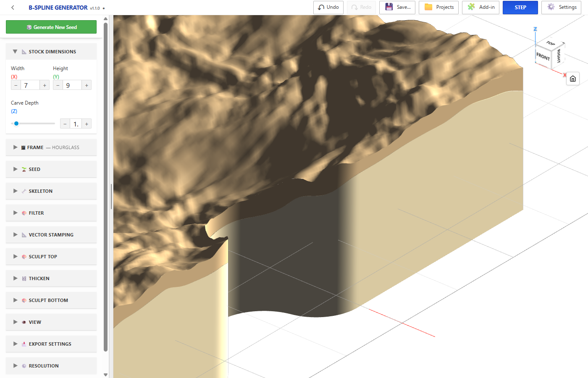Viewport: 588px width, 378px height.
Task: Click the sidebar scrollbar up arrow
Action: click(105, 18)
